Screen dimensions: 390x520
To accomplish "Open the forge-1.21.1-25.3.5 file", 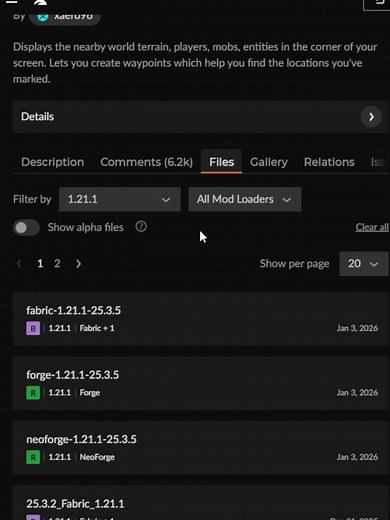I will (x=72, y=375).
